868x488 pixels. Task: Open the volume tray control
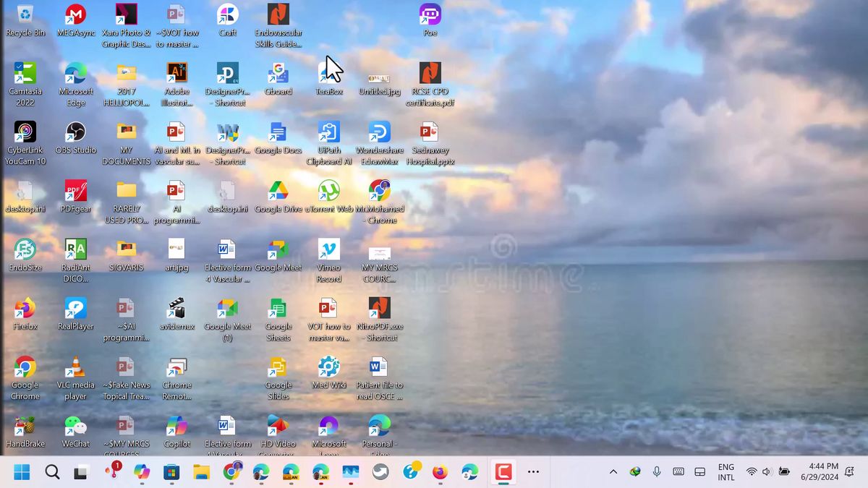click(767, 472)
